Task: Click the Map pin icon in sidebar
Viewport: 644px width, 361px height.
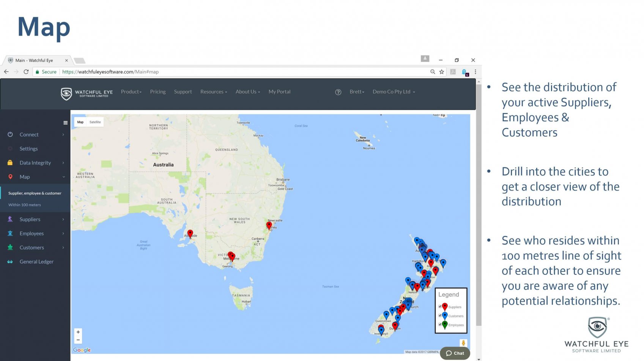Action: 10,177
